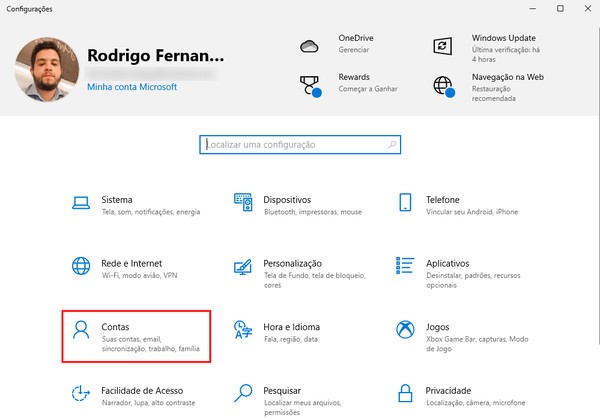
Task: Maximize the Configurações window
Action: 560,8
